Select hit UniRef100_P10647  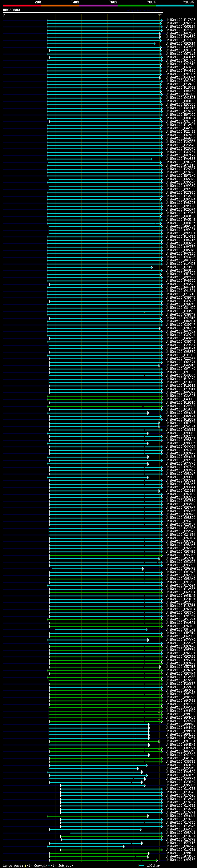pos(180,125)
